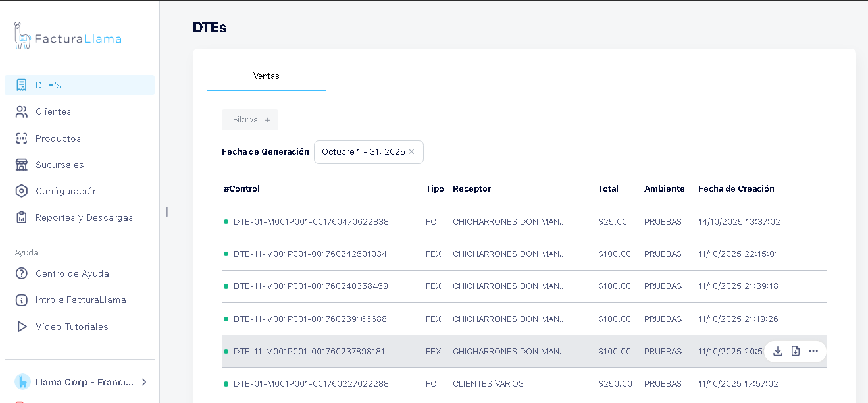Viewport: 868px width, 403px height.
Task: Switch to the Ventas tab
Action: (266, 76)
